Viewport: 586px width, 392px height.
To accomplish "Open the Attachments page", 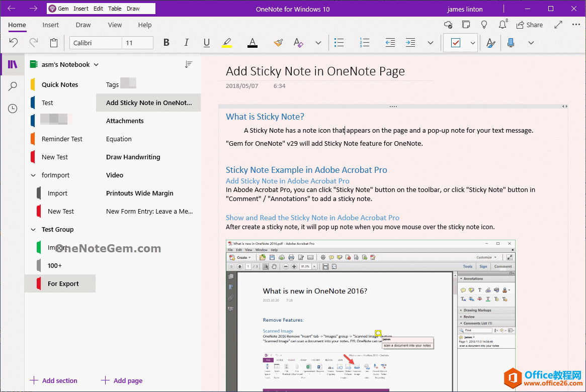I will coord(148,121).
